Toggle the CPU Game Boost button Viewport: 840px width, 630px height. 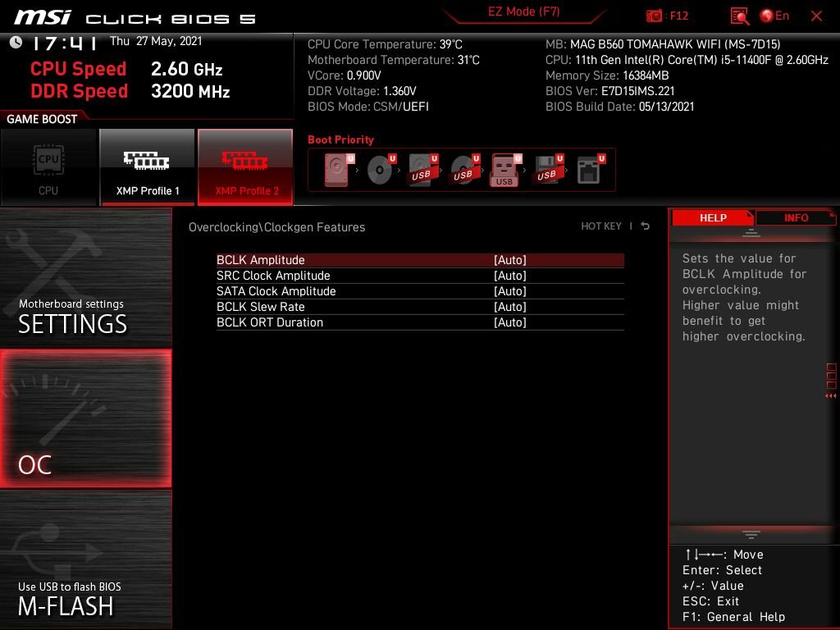click(x=48, y=167)
